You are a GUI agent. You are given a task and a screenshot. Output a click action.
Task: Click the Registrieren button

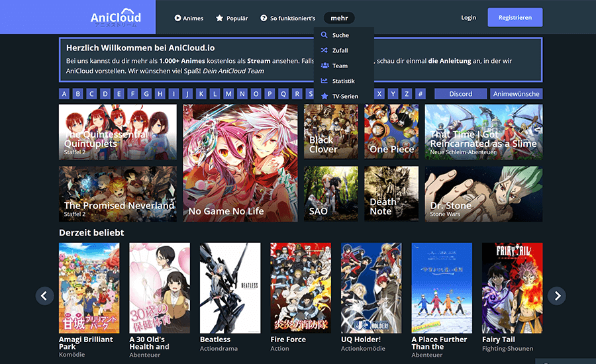515,17
